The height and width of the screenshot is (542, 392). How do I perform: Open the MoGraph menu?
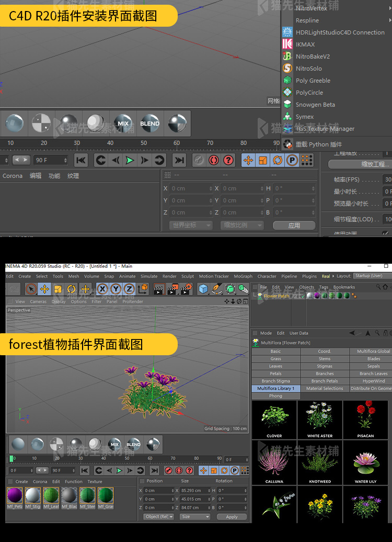click(x=243, y=276)
